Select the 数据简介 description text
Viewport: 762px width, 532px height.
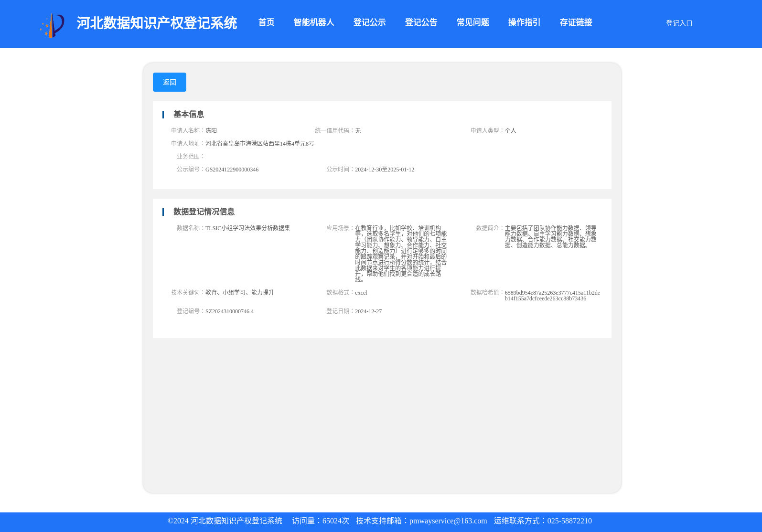(551, 236)
